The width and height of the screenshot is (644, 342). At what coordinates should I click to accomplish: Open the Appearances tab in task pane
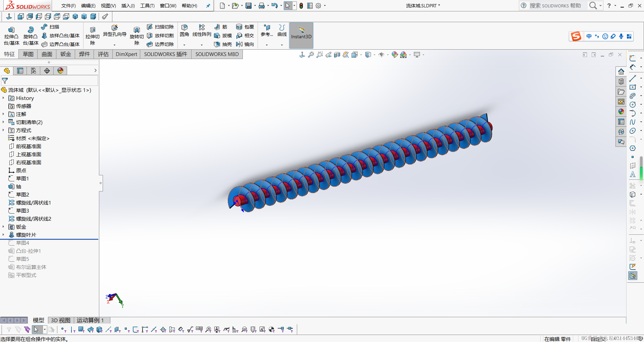(621, 112)
